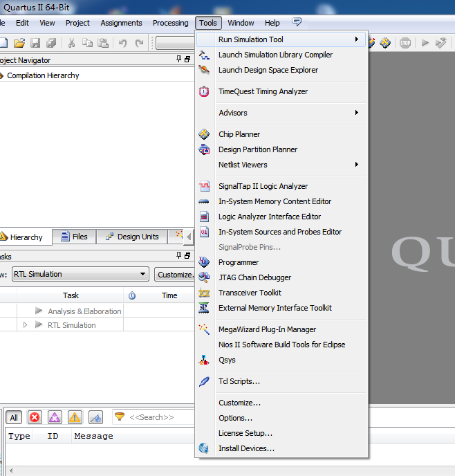Click the MegaWizard wand menu icon
The height and width of the screenshot is (476, 455).
coord(204,329)
